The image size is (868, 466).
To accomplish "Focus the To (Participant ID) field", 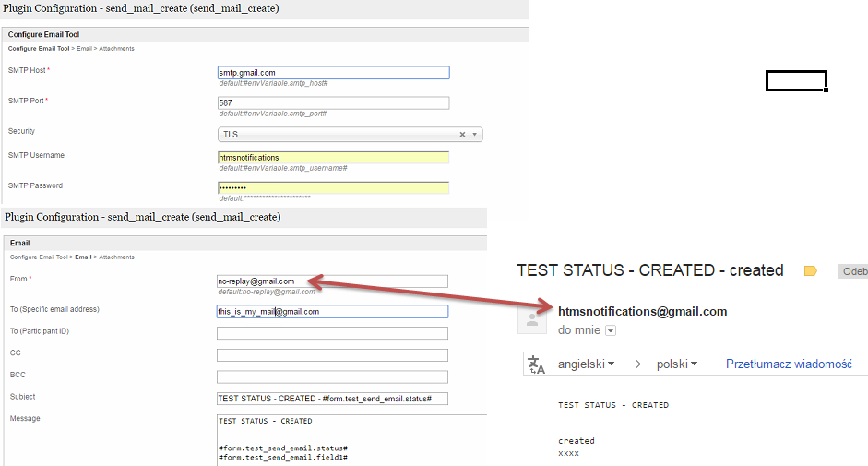I will 332,333.
